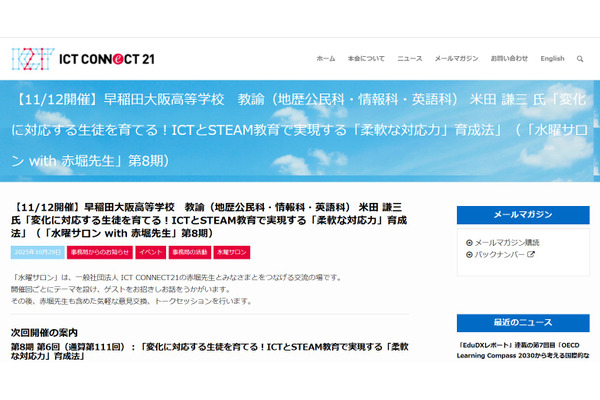
Task: Click the ICT CONNECT 21 logo
Action: [x=83, y=59]
